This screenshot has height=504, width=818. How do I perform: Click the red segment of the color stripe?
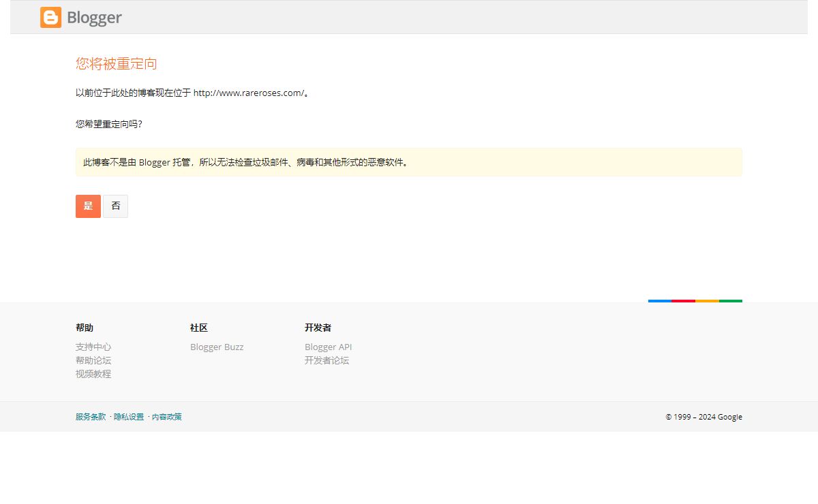pyautogui.click(x=683, y=301)
